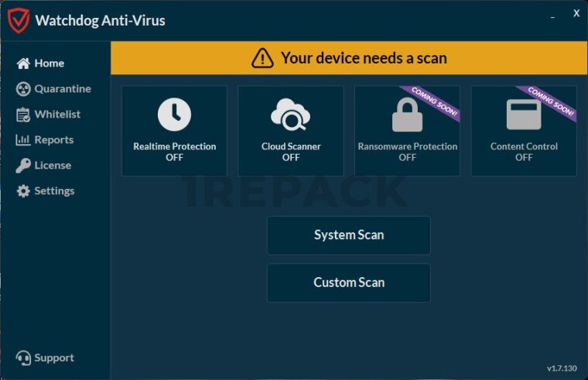Click the 'Your device needs a scan' banner
This screenshot has height=380, width=588.
coord(349,58)
